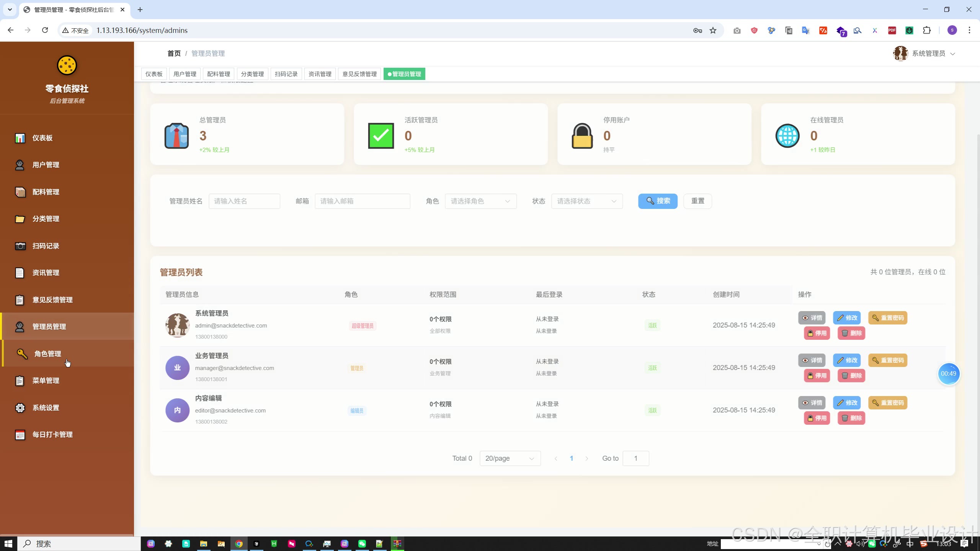Click the 管理员姓名 name input field
Viewport: 980px width, 551px height.
click(x=244, y=201)
